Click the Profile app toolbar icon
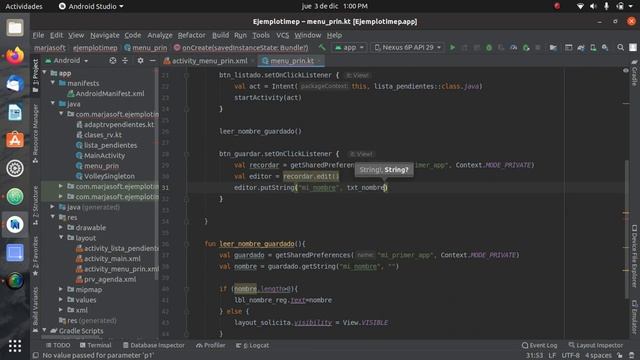 [x=513, y=47]
